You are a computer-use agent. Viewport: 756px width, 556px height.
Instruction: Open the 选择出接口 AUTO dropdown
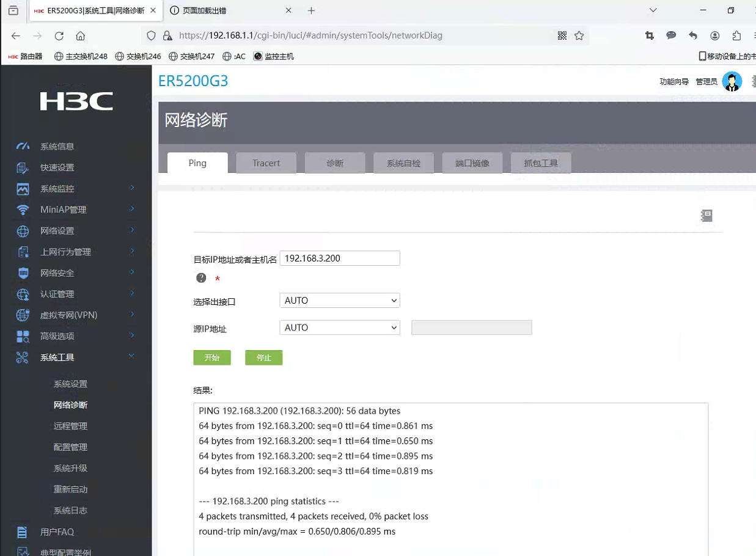[x=340, y=301]
